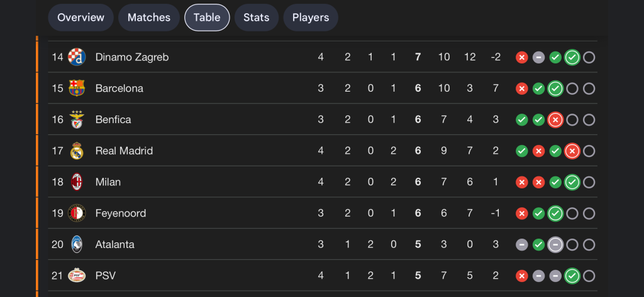Switch to the Matches tab

[148, 18]
